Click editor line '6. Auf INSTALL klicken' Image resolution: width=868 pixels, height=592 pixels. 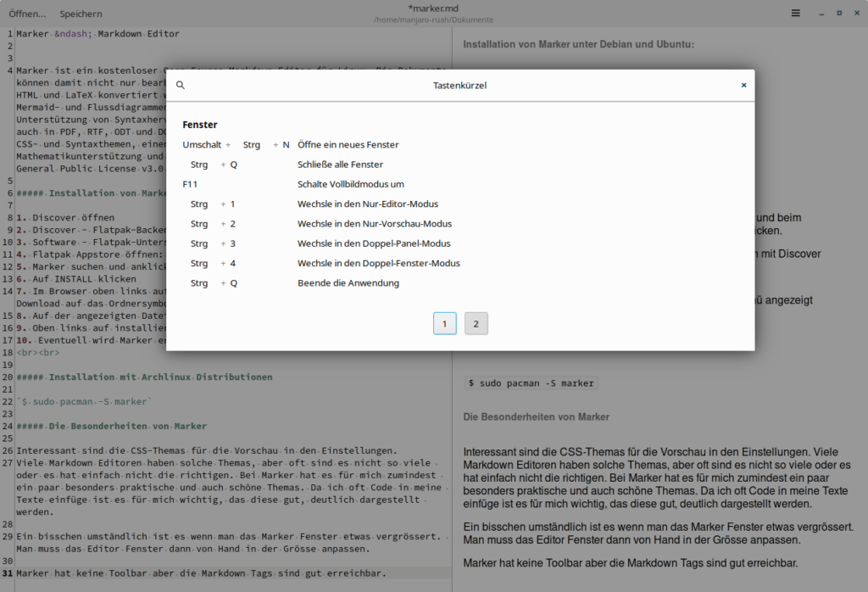click(75, 279)
